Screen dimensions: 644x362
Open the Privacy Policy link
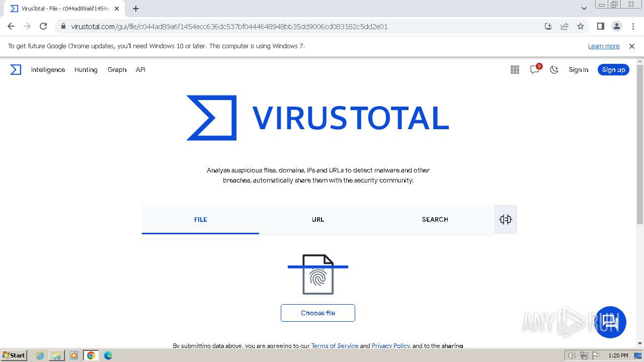390,346
